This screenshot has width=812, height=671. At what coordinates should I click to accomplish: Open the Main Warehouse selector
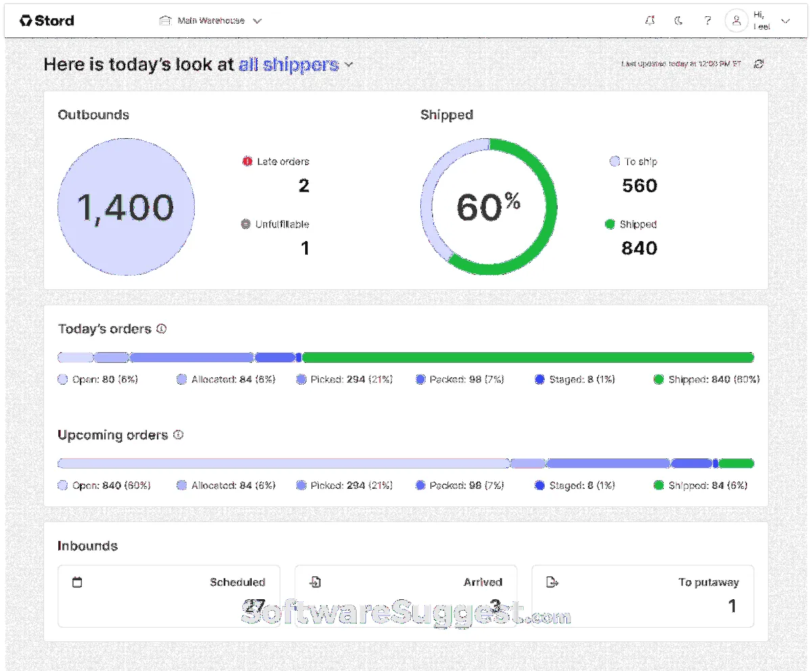point(210,21)
